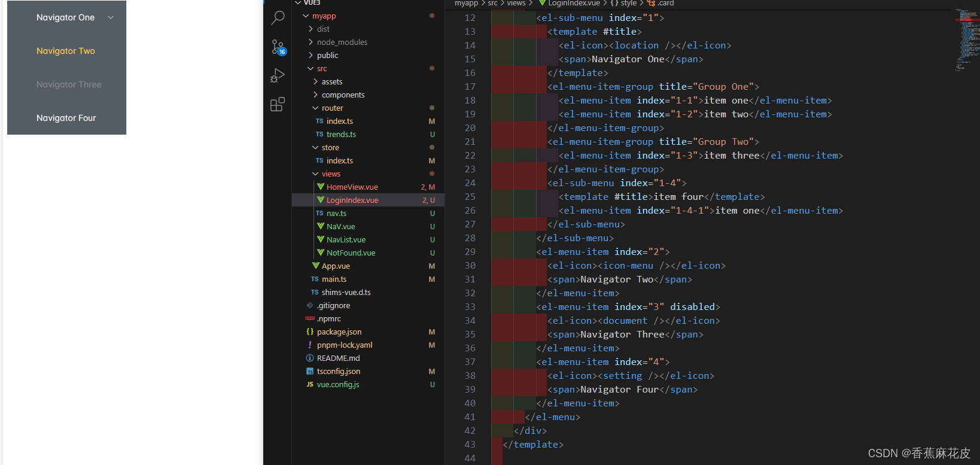Place cursor on el-menu-item index="2" line
Viewport: 980px width, 465px height.
point(603,252)
